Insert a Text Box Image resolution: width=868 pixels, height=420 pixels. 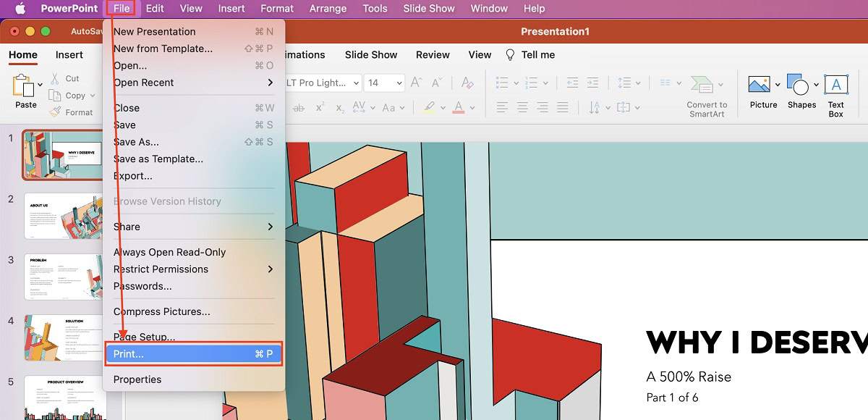click(x=836, y=85)
